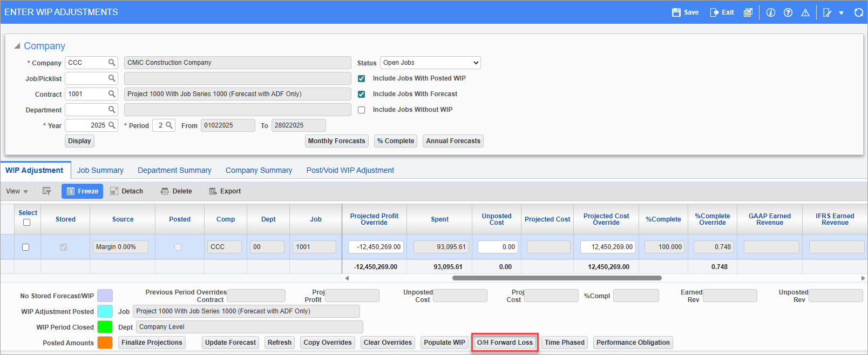868x355 pixels.
Task: Click Projected Cost Override field 12,450,269.00
Action: 608,247
